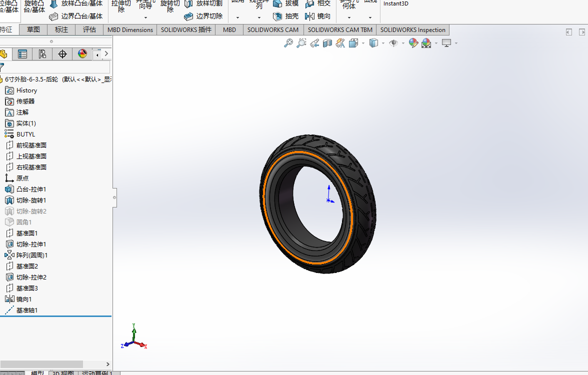Viewport: 588px width, 375px height.
Task: Select the Zoom to Area tool
Action: [x=301, y=43]
